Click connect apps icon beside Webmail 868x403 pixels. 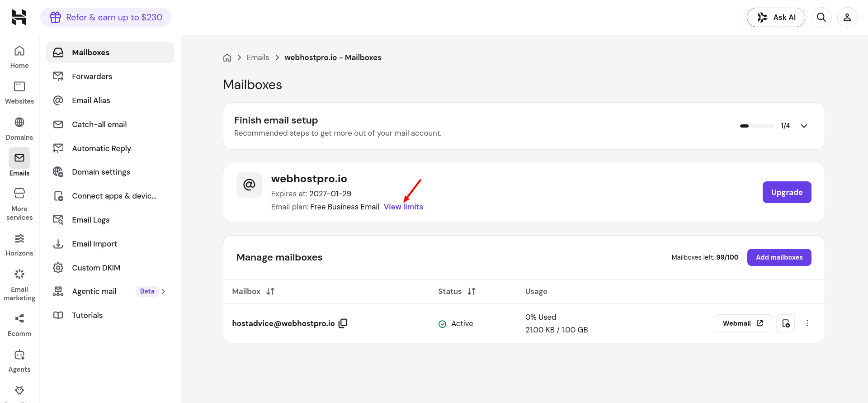click(786, 323)
